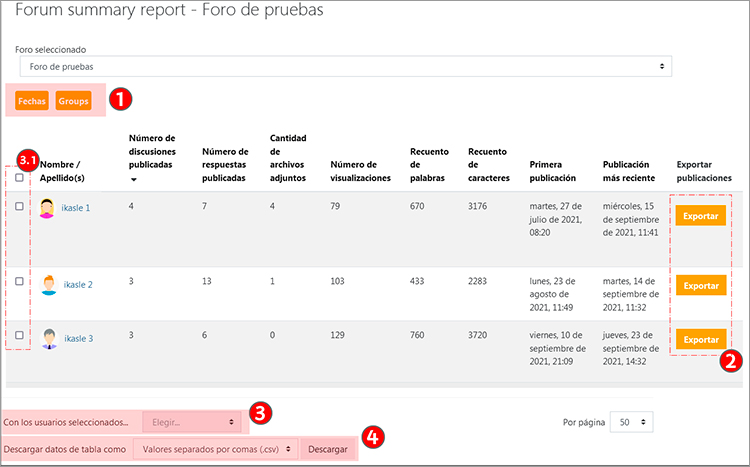This screenshot has width=750, height=467.
Task: Click ikasle 3 user avatar icon
Action: [x=48, y=338]
